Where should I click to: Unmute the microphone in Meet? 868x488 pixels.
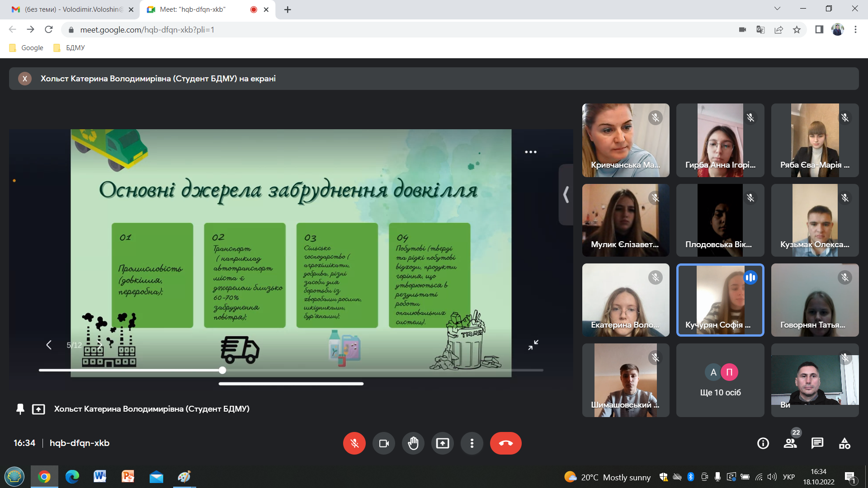click(x=354, y=443)
